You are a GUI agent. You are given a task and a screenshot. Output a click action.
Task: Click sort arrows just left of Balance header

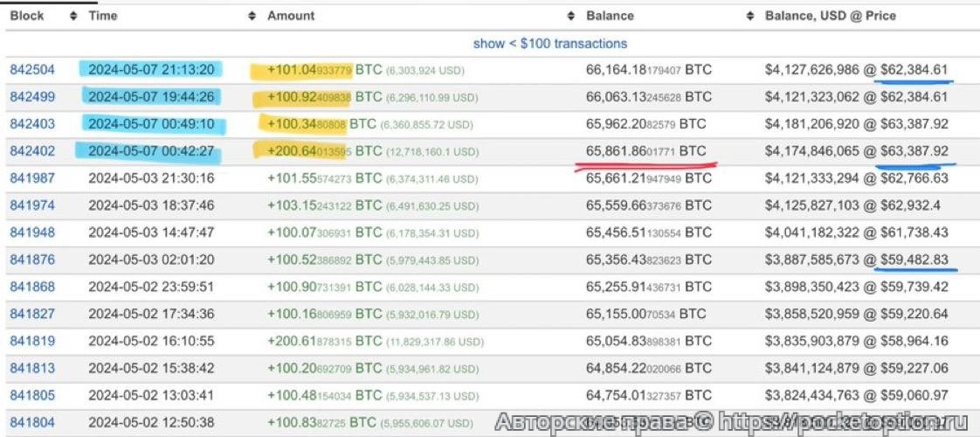571,17
